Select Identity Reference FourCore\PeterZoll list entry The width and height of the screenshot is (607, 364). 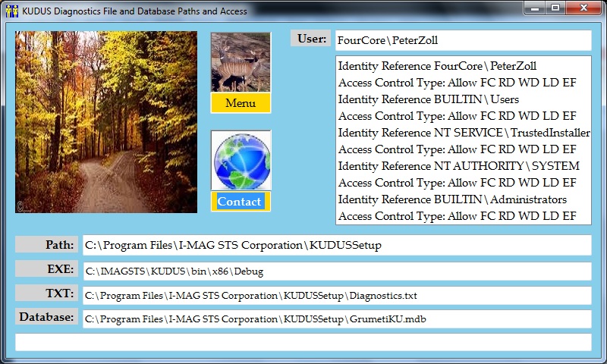[437, 66]
